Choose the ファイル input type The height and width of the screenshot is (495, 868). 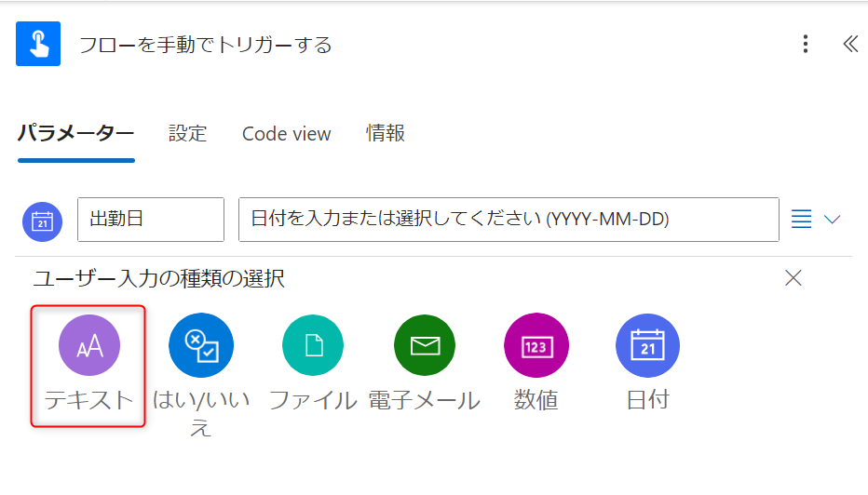pos(313,364)
